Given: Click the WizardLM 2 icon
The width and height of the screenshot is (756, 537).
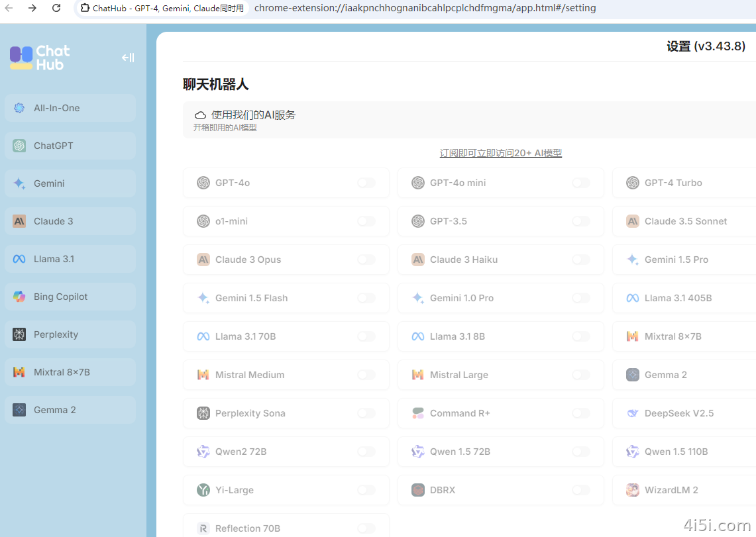Looking at the screenshot, I should (633, 490).
